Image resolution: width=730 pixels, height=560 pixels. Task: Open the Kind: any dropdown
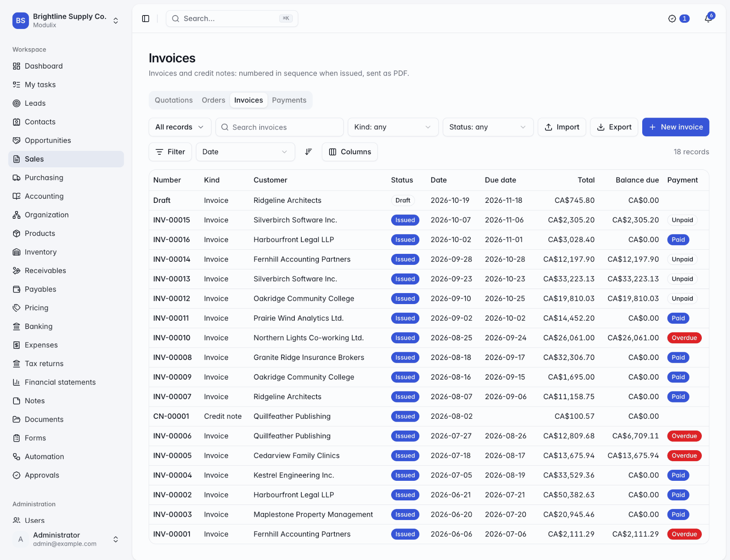tap(393, 127)
